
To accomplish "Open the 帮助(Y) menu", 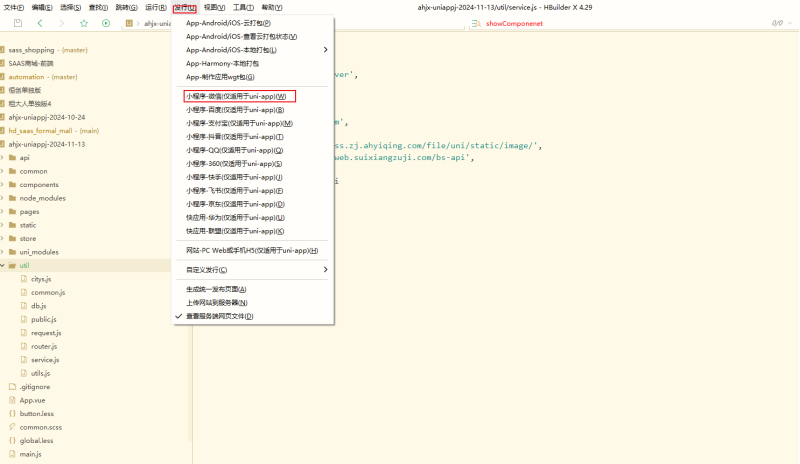I will tap(272, 7).
